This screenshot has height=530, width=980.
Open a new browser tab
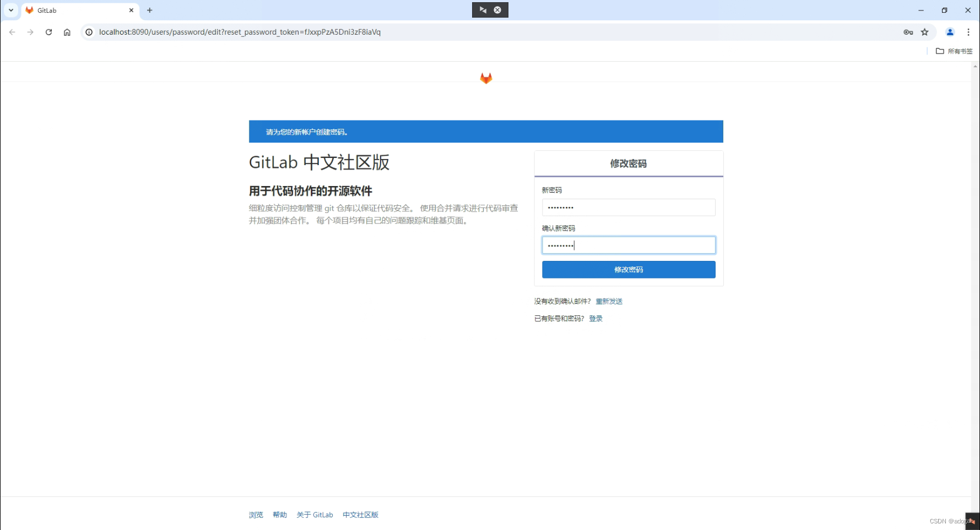coord(149,10)
